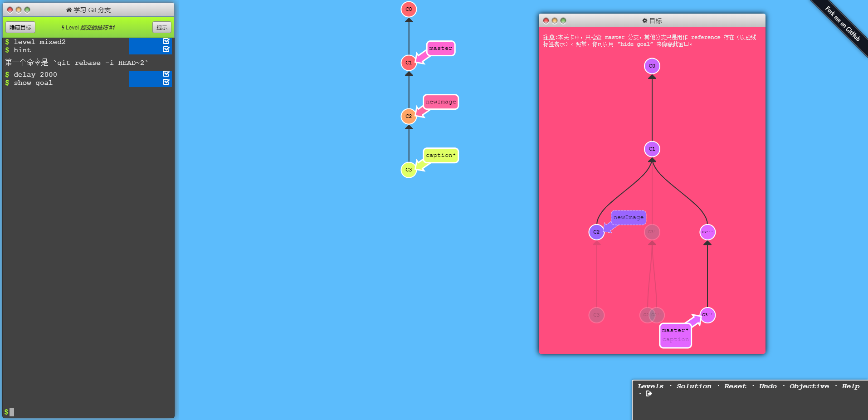The width and height of the screenshot is (868, 420).
Task: Click the yellow C3 commit node
Action: (x=409, y=170)
